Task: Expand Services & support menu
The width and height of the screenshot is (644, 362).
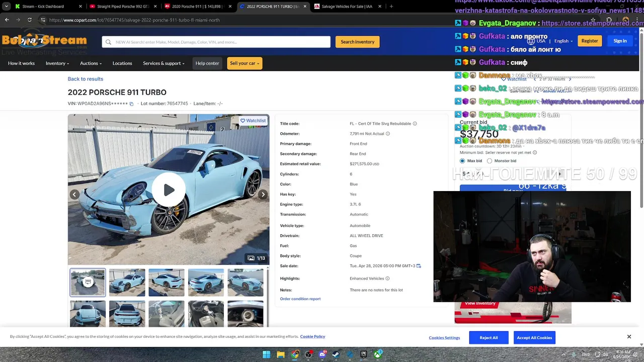Action: 164,63
